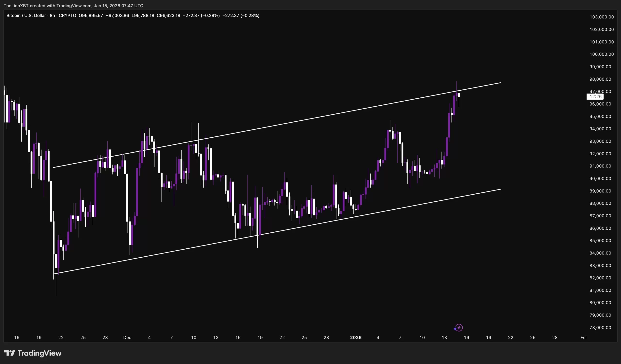Click the 2026 year marker on time axis
This screenshot has height=364, width=621.
356,337
